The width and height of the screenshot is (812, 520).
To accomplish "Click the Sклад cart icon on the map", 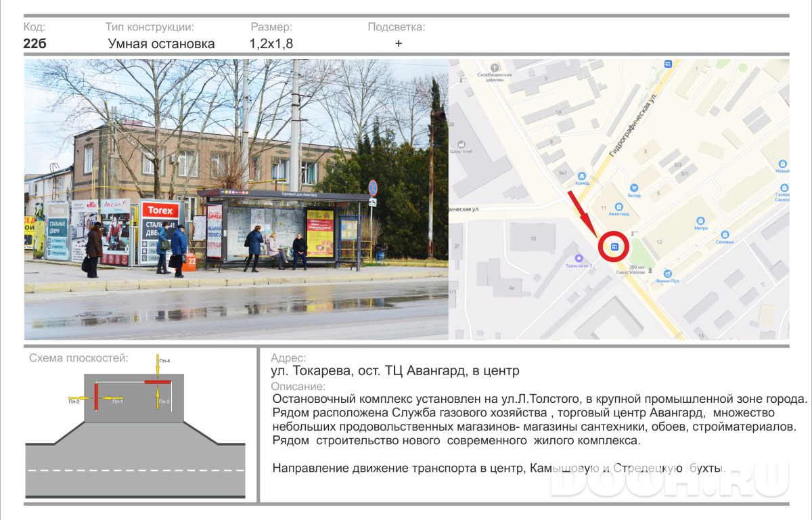I will [633, 188].
